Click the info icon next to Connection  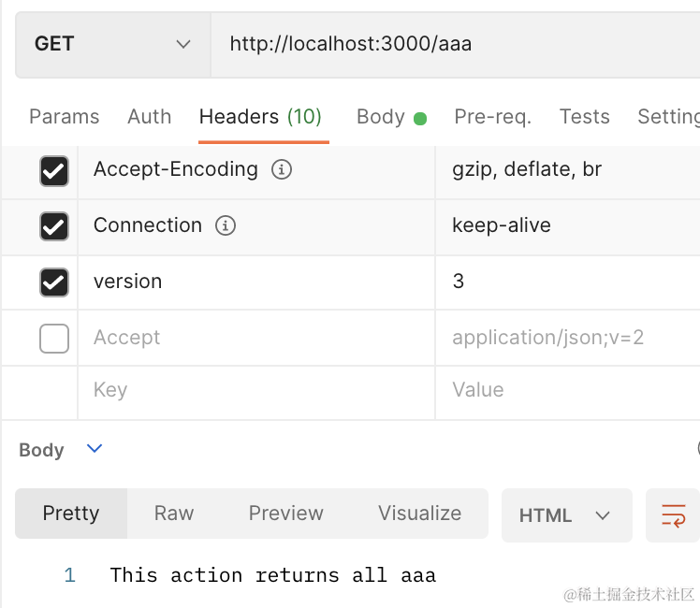pyautogui.click(x=225, y=226)
